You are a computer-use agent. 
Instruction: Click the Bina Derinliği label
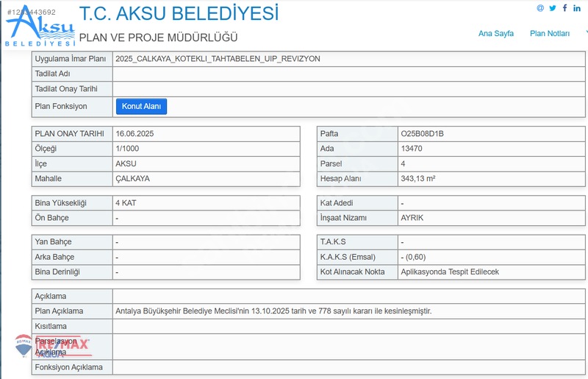point(57,272)
